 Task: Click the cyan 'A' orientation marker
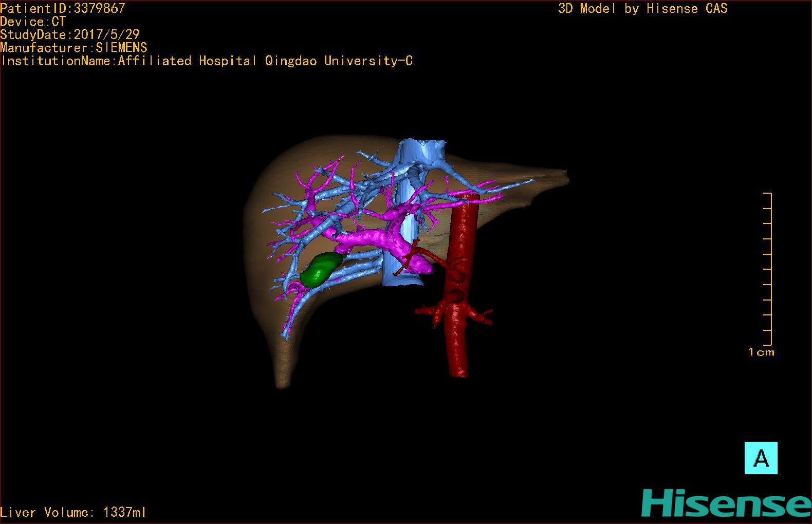[x=761, y=458]
